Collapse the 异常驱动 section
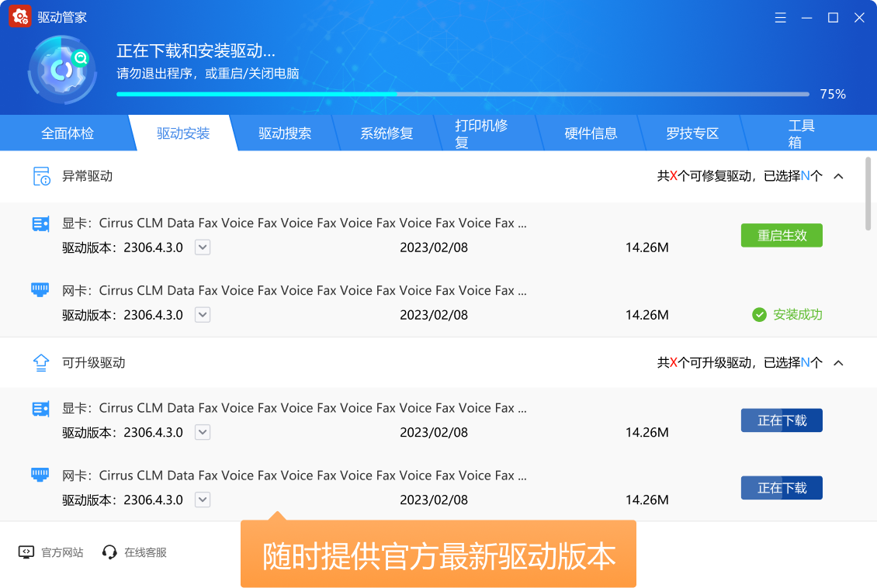The width and height of the screenshot is (877, 588). [838, 176]
